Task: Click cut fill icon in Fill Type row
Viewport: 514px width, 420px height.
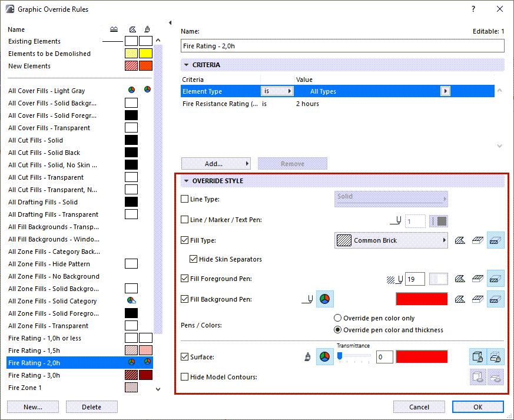Action: coord(460,240)
